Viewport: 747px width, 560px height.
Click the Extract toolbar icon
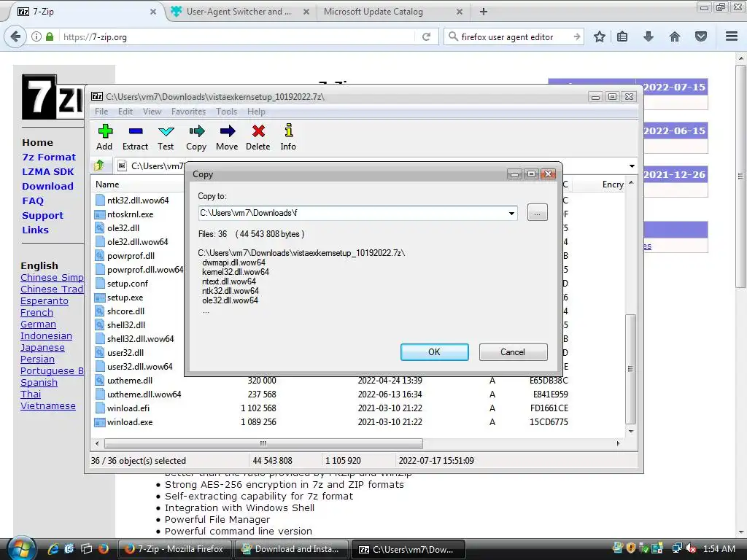pos(135,131)
